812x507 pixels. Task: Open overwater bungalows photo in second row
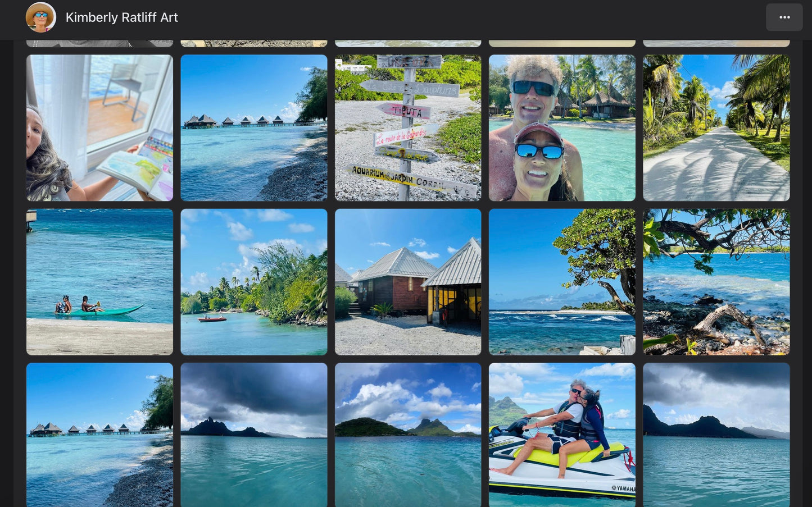[x=253, y=127]
